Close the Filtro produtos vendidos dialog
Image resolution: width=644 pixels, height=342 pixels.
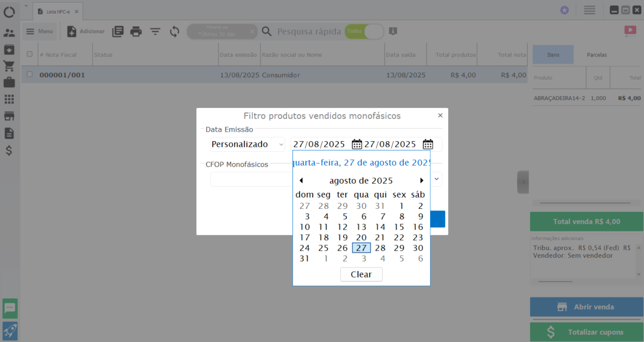440,115
